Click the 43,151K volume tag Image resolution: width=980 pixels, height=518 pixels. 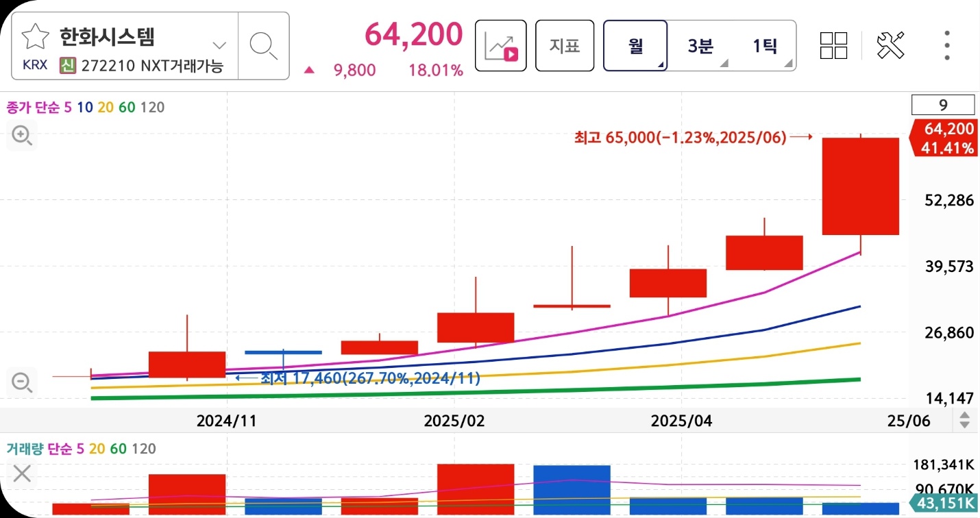[x=942, y=504]
